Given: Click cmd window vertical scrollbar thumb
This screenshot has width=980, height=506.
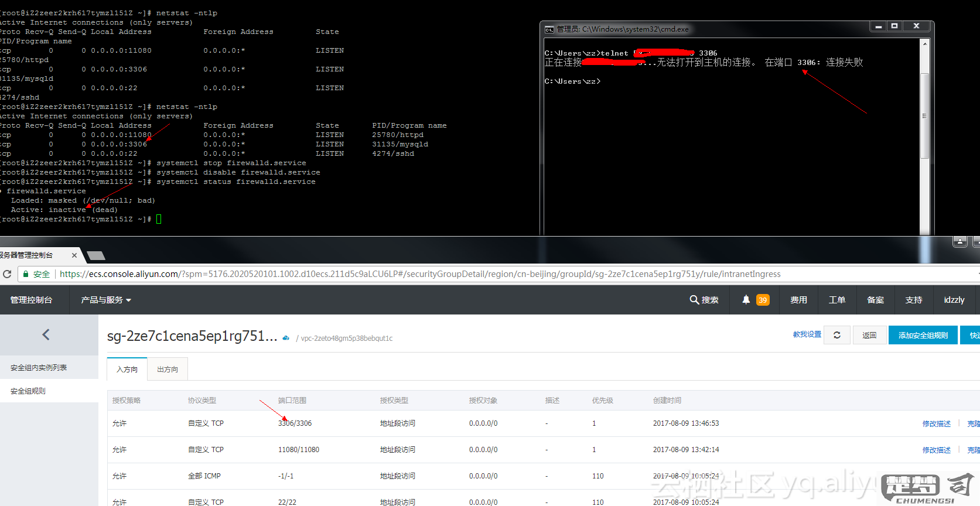Looking at the screenshot, I should click(x=924, y=116).
